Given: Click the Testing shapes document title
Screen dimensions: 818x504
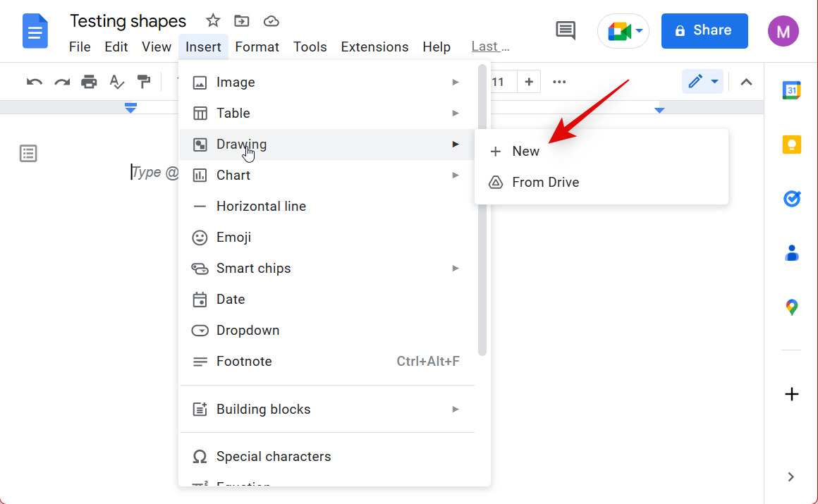Looking at the screenshot, I should [128, 21].
